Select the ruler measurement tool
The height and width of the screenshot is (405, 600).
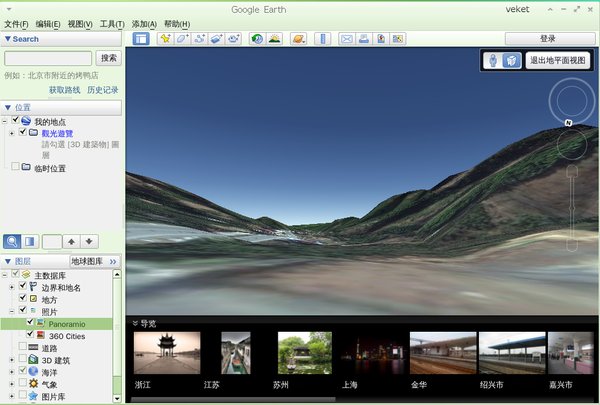click(x=322, y=39)
